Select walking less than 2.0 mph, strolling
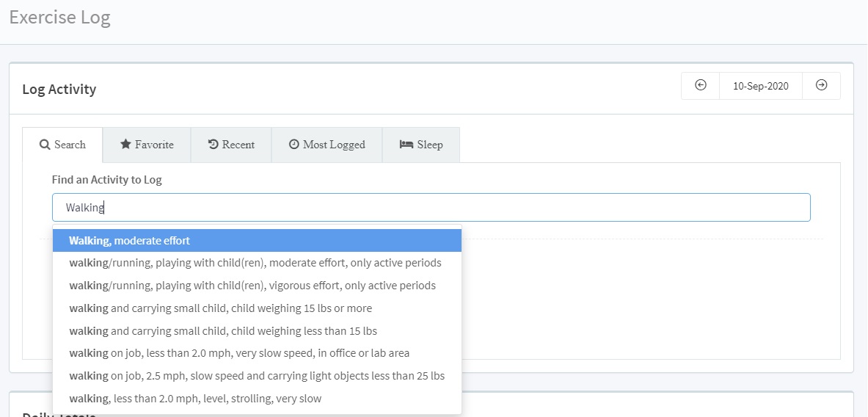 tap(257, 398)
